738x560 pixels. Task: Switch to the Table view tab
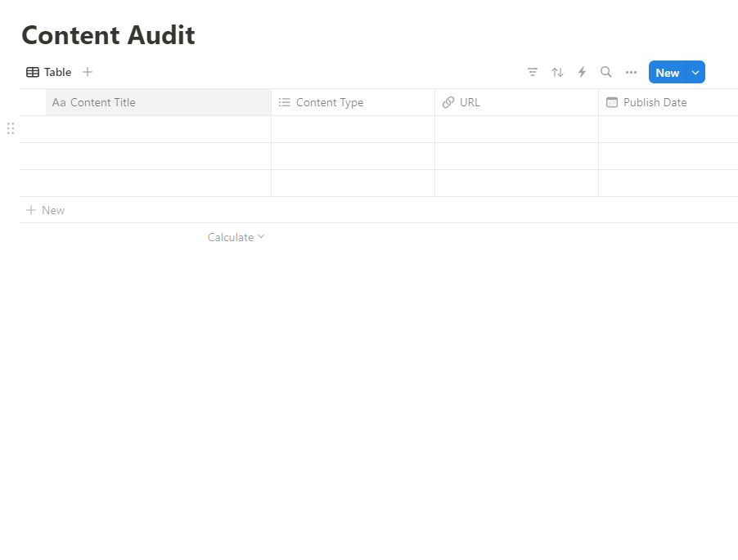pos(58,72)
